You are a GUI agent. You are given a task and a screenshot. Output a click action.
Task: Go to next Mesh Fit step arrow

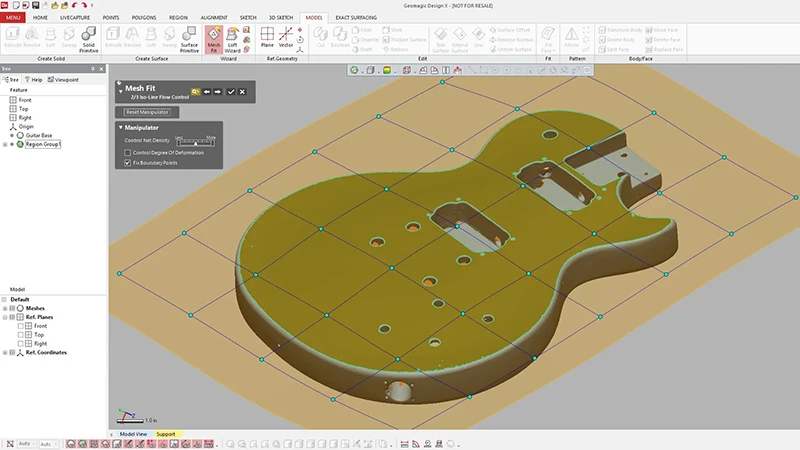pos(218,91)
